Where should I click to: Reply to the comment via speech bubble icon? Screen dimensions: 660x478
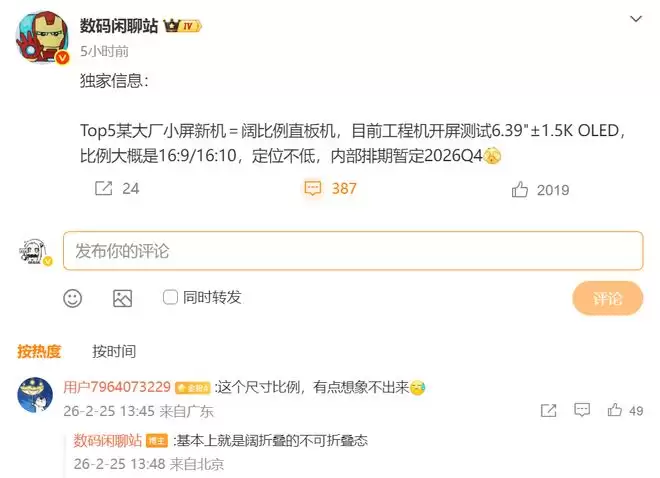(582, 410)
